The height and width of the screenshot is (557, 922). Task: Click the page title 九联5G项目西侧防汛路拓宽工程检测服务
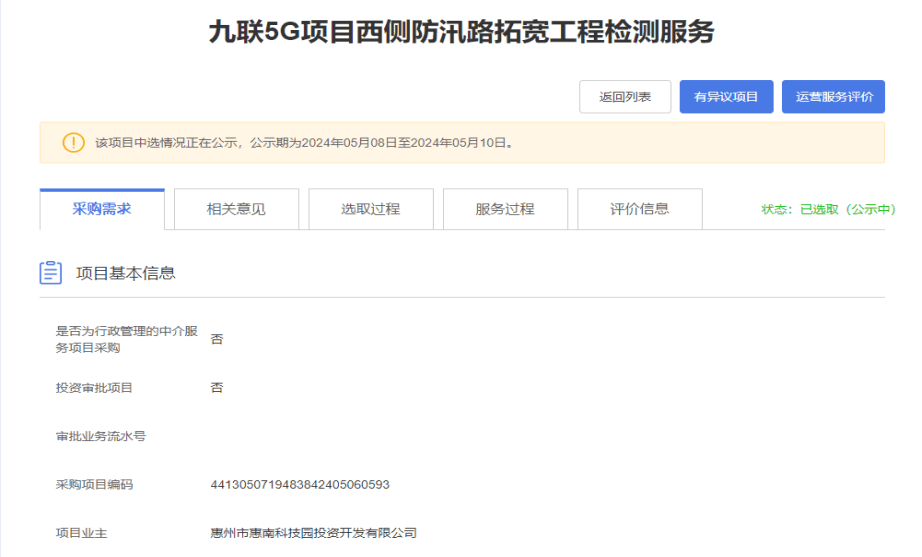coord(461,32)
